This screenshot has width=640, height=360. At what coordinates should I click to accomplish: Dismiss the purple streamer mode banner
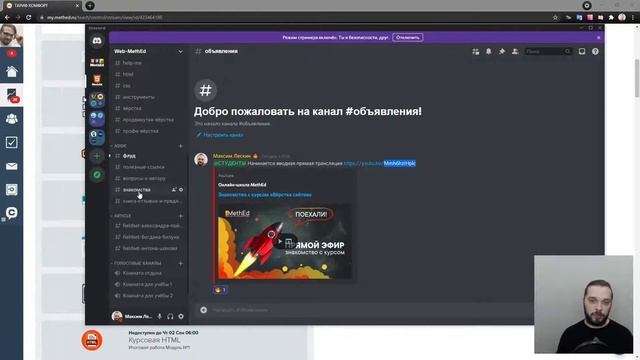tap(598, 38)
